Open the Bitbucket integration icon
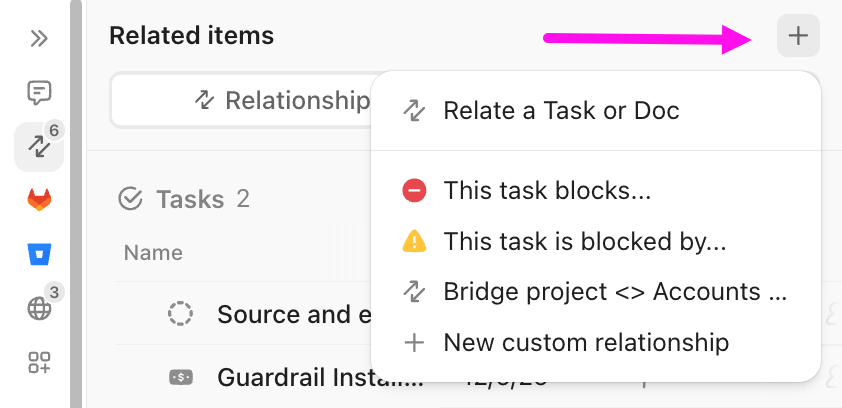The image size is (842, 408). (39, 255)
